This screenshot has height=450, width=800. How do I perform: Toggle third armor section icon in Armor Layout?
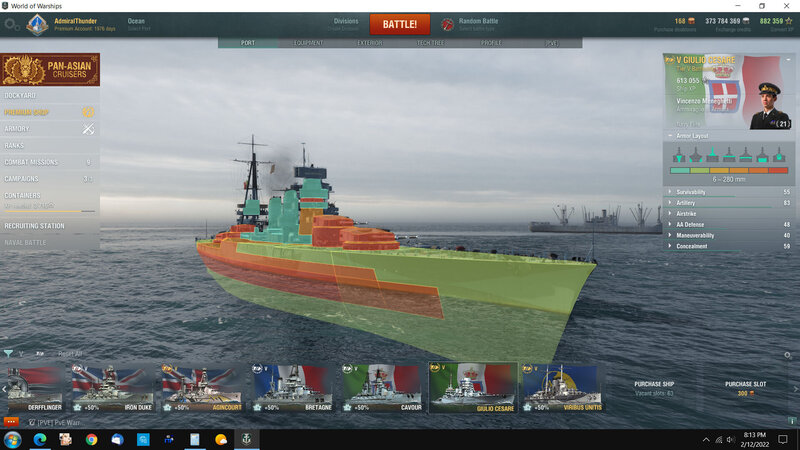coord(711,155)
